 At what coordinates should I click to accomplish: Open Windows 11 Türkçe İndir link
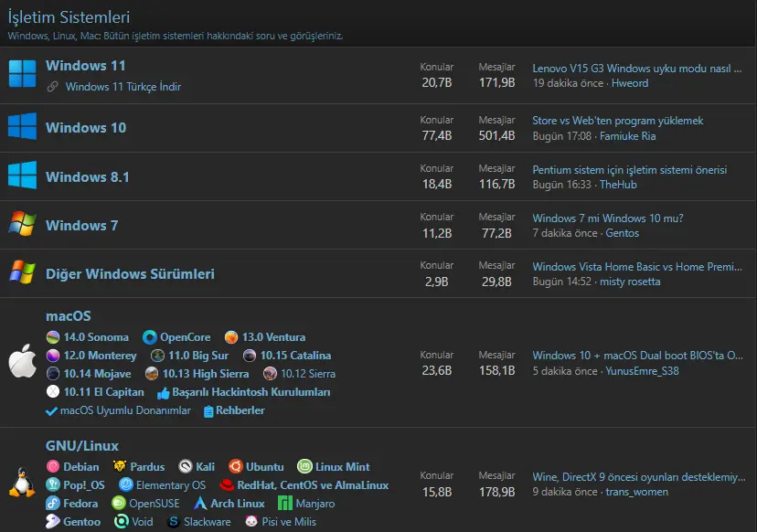[x=123, y=87]
